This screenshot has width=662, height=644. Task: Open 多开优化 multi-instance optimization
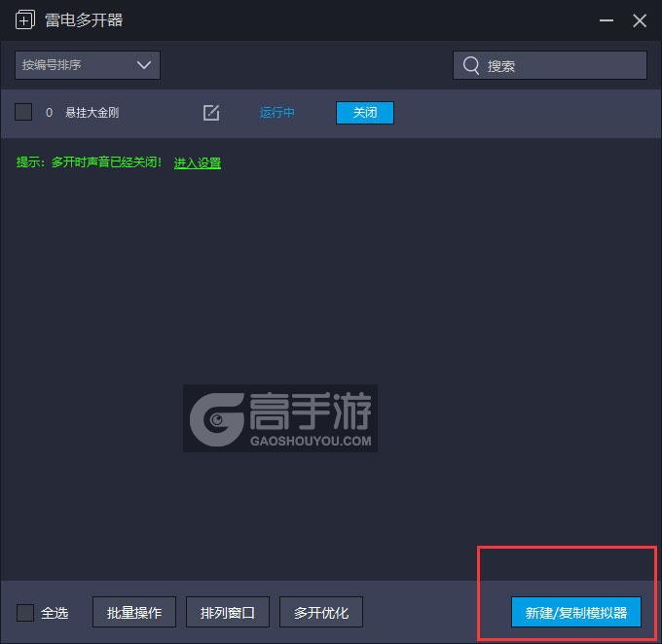pyautogui.click(x=321, y=612)
